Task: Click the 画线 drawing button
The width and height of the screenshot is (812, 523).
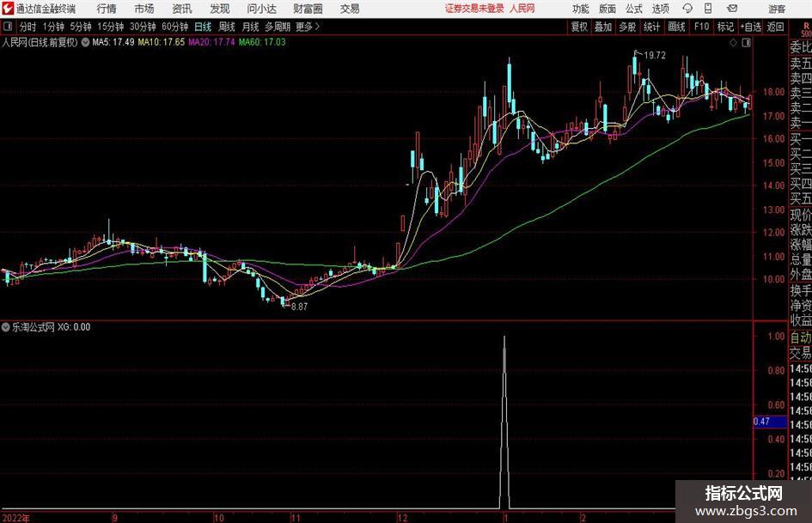Action: click(x=676, y=27)
